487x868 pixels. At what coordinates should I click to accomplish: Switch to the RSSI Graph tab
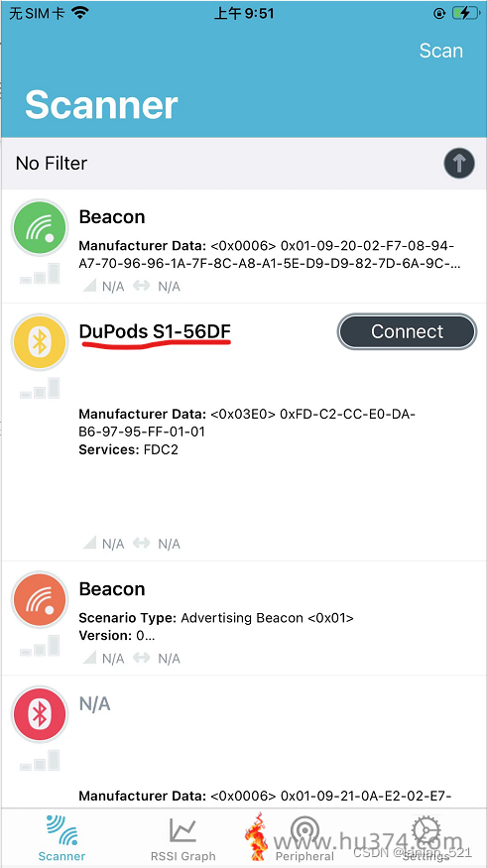pos(183,838)
